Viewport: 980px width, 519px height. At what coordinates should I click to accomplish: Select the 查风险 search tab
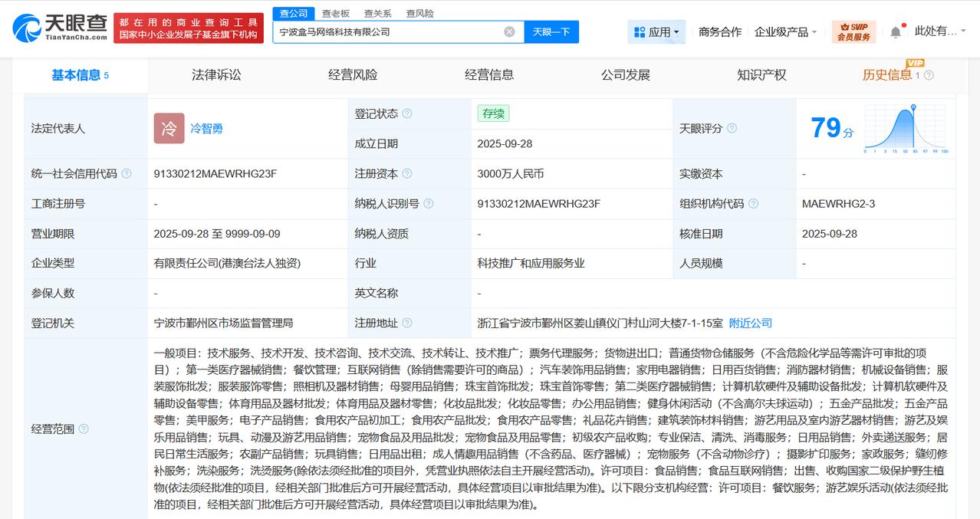pyautogui.click(x=419, y=13)
